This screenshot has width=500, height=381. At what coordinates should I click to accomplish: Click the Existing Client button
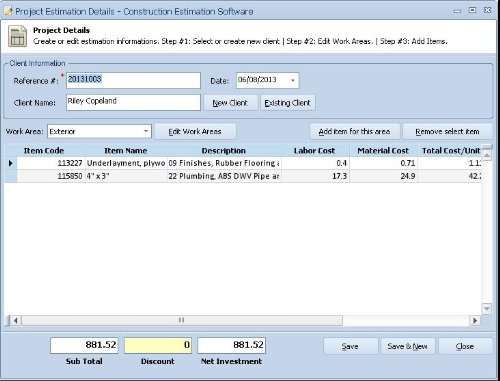(288, 103)
